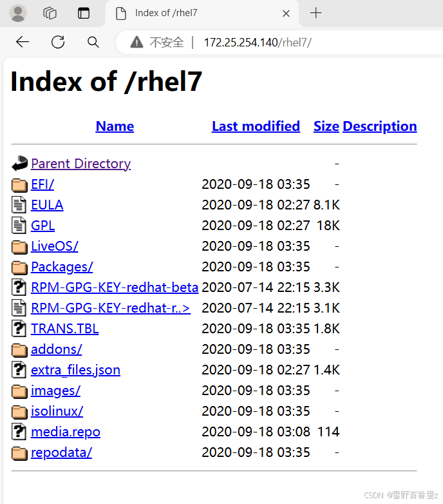
Task: Open the workspaces icon
Action: coord(50,13)
